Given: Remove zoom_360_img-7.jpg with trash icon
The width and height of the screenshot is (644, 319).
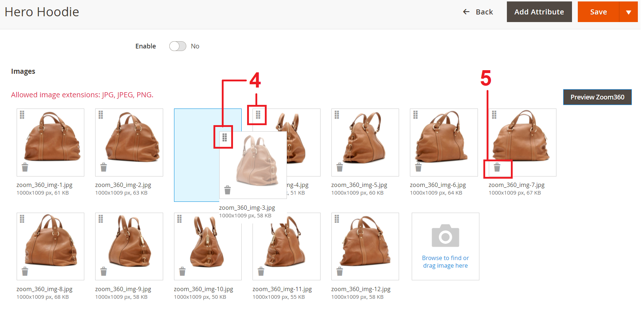Looking at the screenshot, I should pyautogui.click(x=497, y=167).
